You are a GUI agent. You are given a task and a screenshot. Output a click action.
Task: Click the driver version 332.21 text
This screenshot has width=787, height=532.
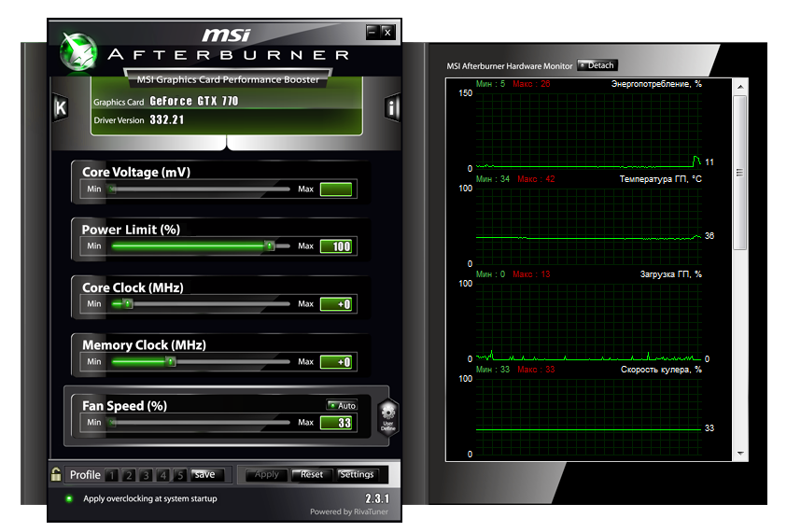166,120
